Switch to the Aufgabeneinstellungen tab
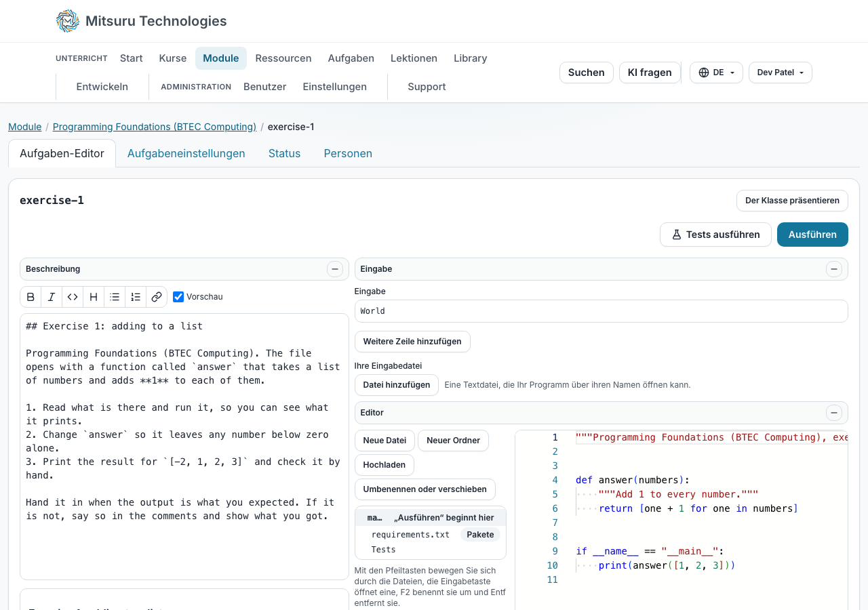This screenshot has height=610, width=868. coord(186,153)
